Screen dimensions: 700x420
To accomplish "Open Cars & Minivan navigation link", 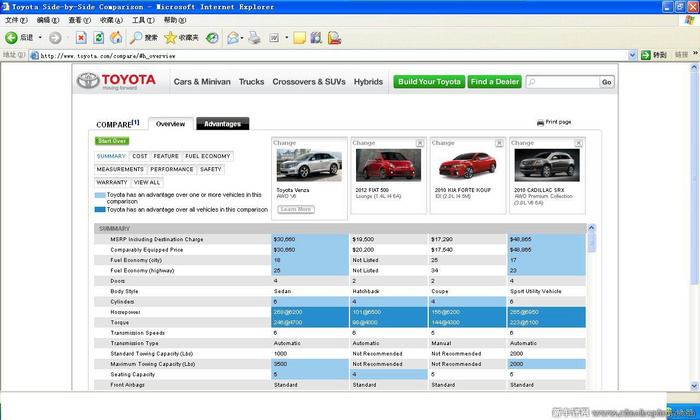I will 202,82.
